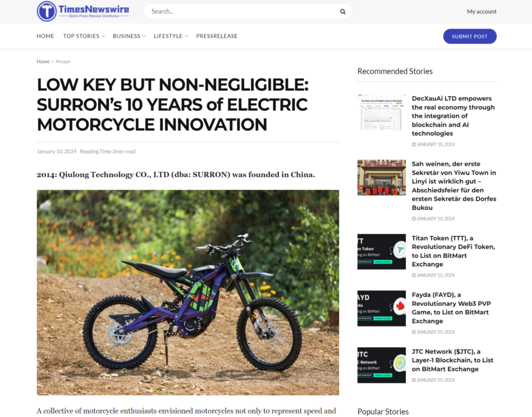Open the Titan Token story thumbnail
The height and width of the screenshot is (417, 532).
(x=381, y=251)
